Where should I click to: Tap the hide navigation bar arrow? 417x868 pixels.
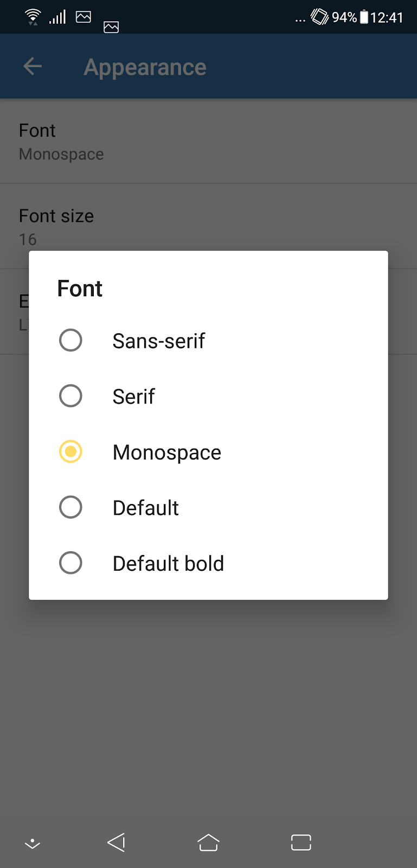click(x=33, y=844)
